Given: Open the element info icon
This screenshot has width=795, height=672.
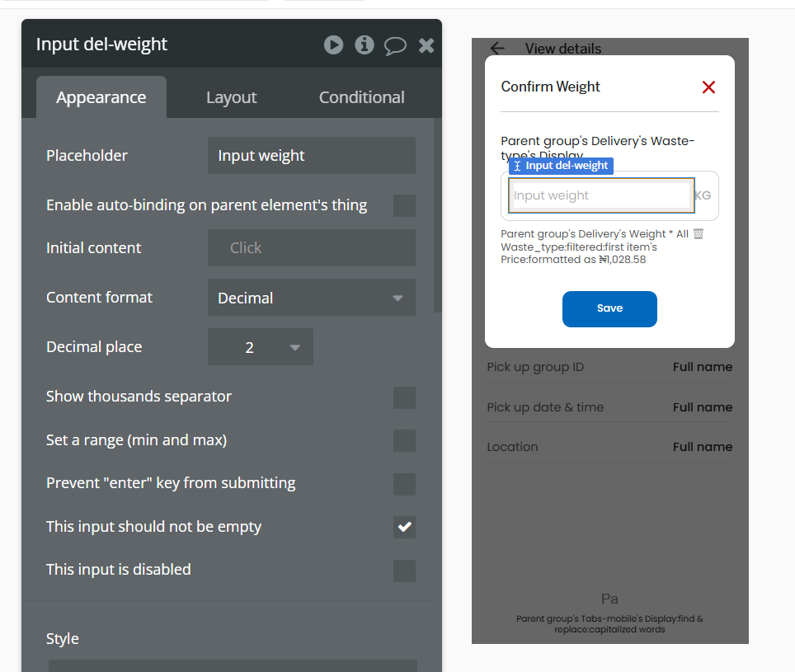Looking at the screenshot, I should [364, 45].
